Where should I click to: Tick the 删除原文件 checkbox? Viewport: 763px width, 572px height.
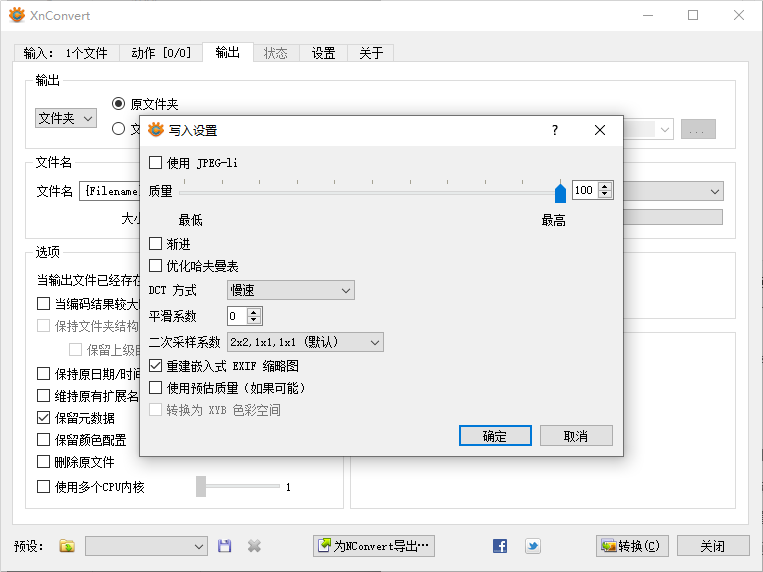tap(43, 461)
